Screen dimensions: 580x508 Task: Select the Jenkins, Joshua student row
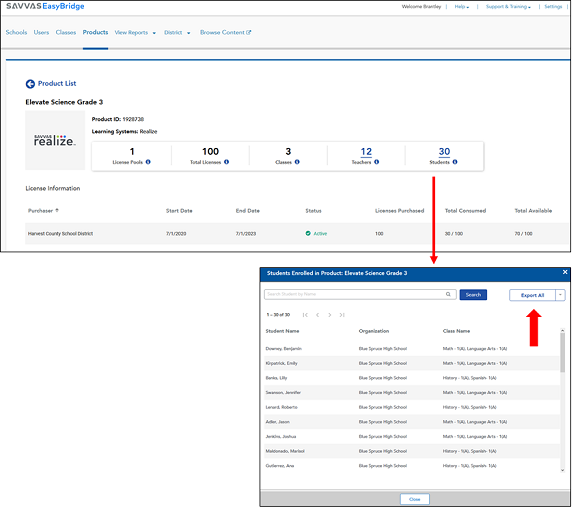[x=411, y=437]
